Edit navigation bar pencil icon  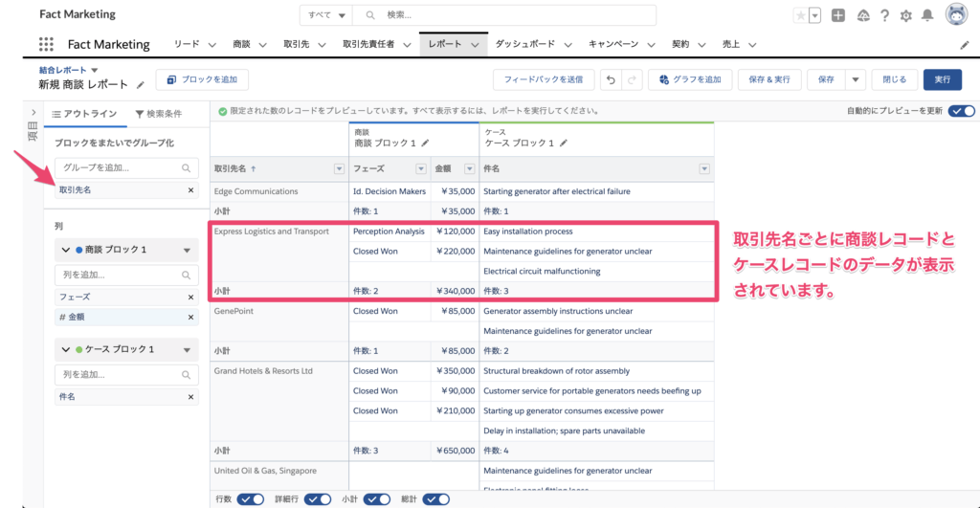pos(965,45)
